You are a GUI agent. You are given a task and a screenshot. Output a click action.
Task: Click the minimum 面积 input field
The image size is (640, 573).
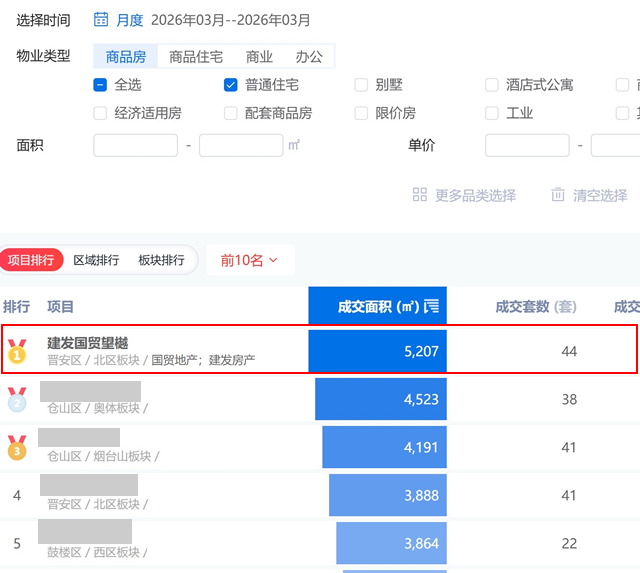pyautogui.click(x=135, y=145)
